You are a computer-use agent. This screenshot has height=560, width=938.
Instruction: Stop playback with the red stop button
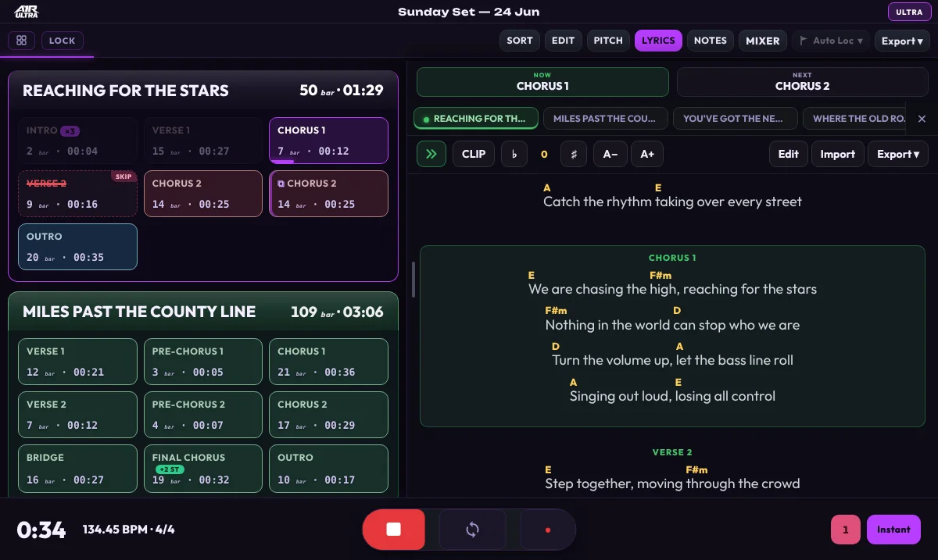click(x=394, y=530)
